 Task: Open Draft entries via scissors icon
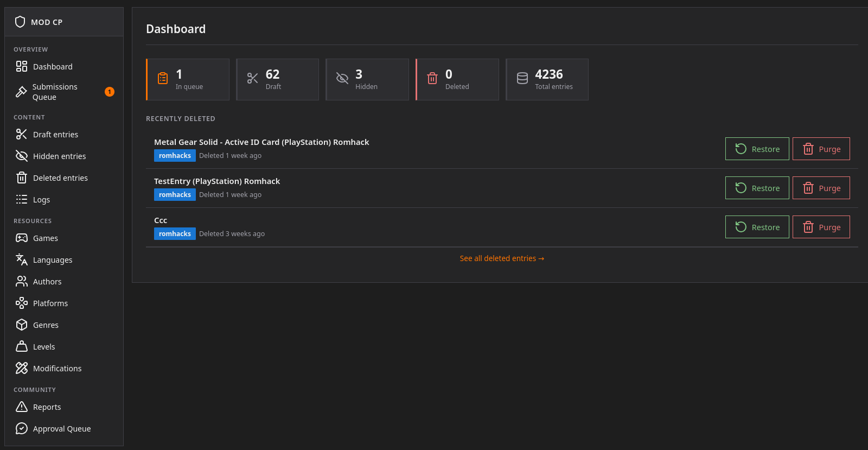[22, 134]
